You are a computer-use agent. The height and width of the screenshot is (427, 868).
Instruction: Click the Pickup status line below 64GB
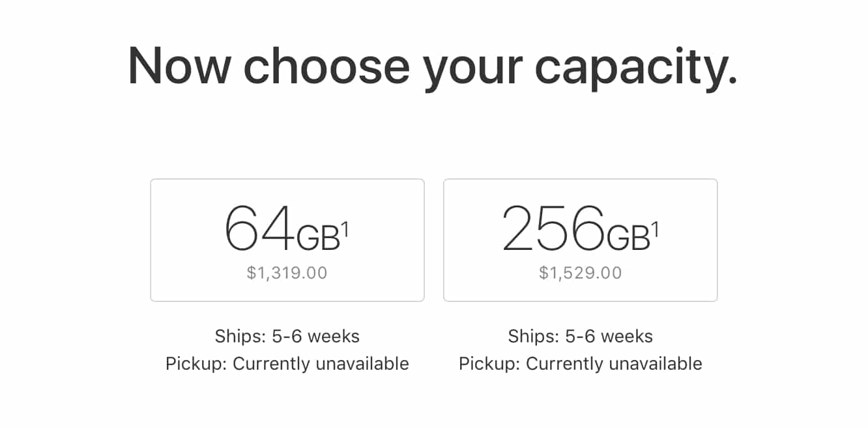coord(287,363)
